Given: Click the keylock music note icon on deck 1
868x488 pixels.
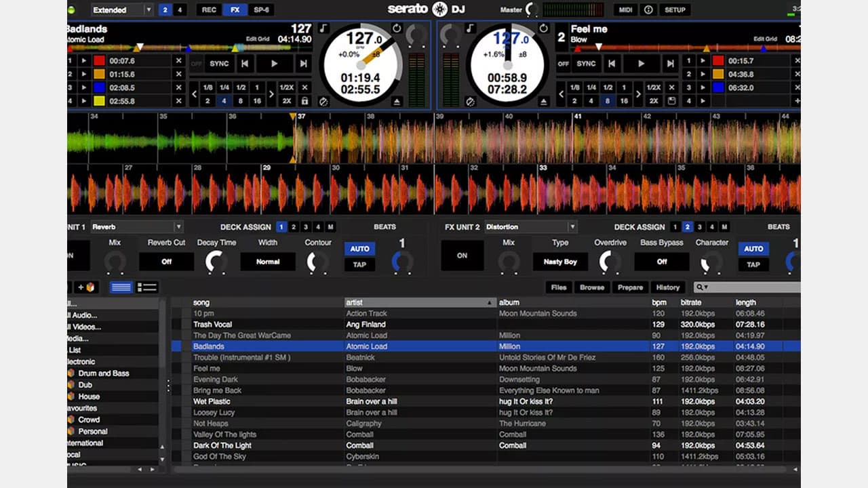Looking at the screenshot, I should [x=323, y=28].
